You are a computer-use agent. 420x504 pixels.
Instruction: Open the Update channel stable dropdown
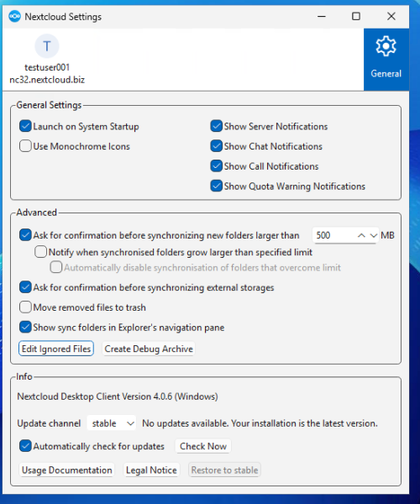[x=112, y=423]
